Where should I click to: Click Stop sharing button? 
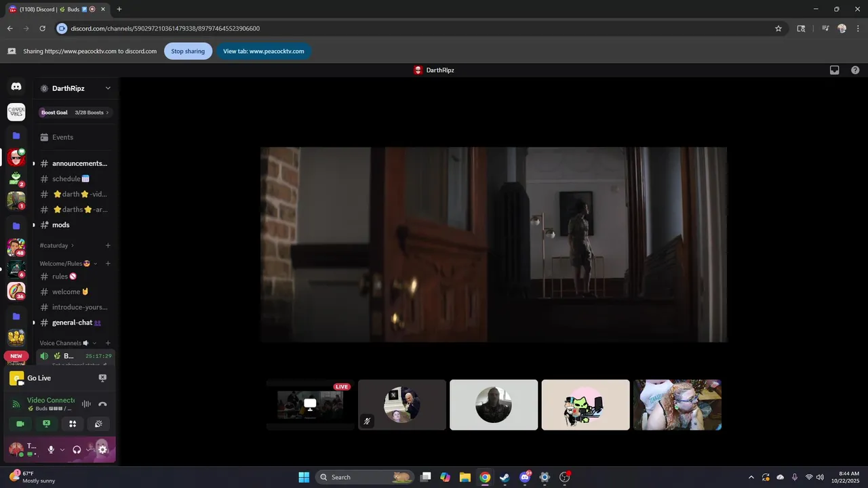[x=188, y=51]
